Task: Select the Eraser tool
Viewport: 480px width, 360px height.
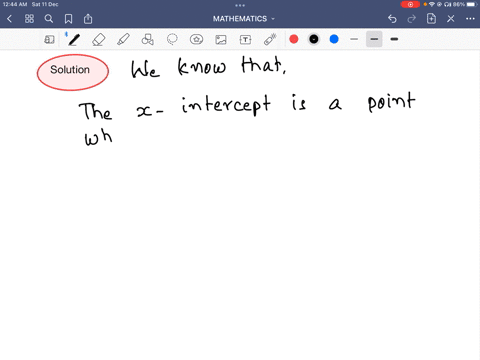Action: pyautogui.click(x=99, y=39)
